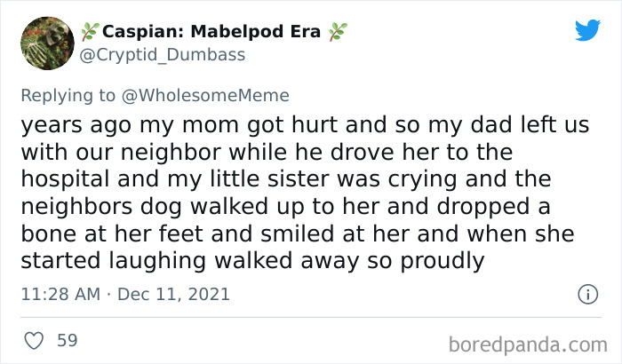Open the tweet info icon
Viewport: 622px width, 364px height.
(587, 294)
